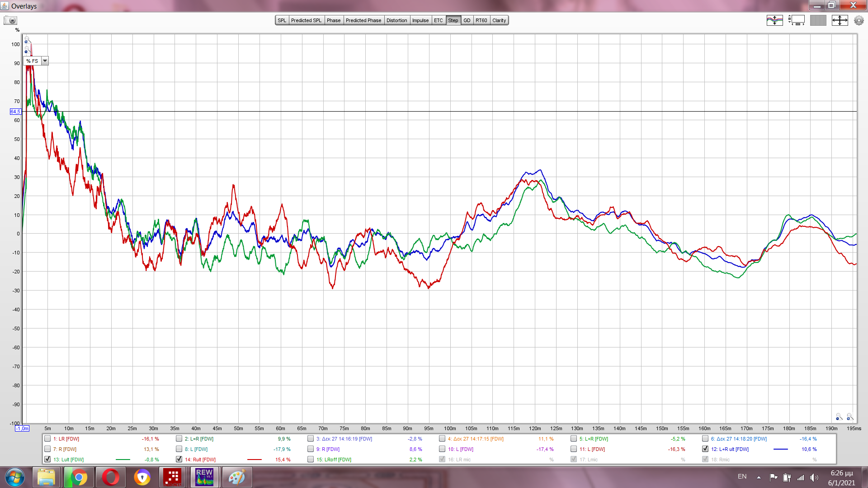Switch to the GD tab
868x488 pixels.
click(467, 20)
